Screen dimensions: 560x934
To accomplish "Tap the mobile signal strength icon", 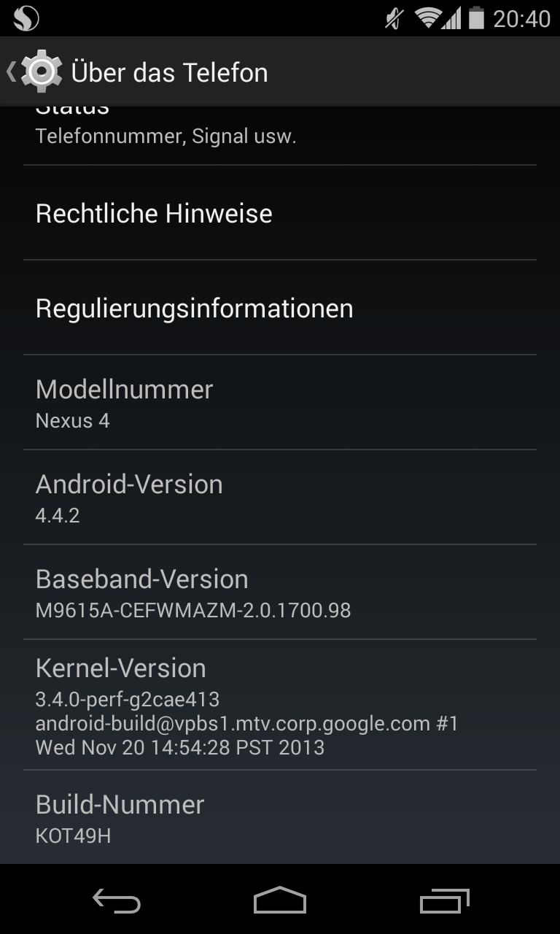I will point(452,18).
